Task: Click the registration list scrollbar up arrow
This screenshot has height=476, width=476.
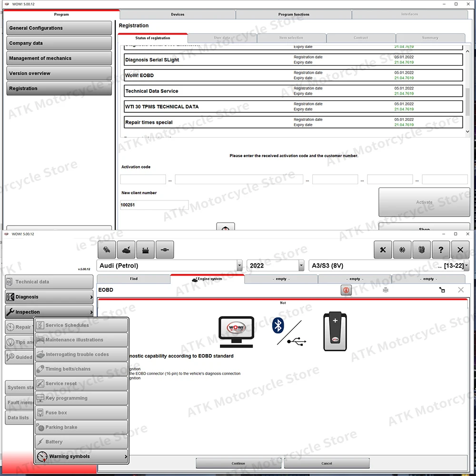Action: point(467,51)
